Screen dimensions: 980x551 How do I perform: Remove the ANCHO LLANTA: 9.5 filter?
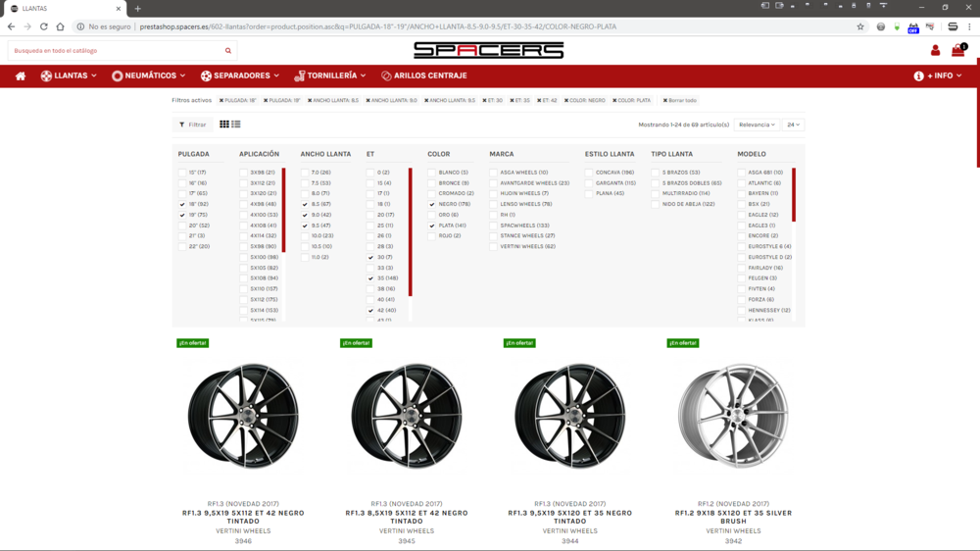426,100
